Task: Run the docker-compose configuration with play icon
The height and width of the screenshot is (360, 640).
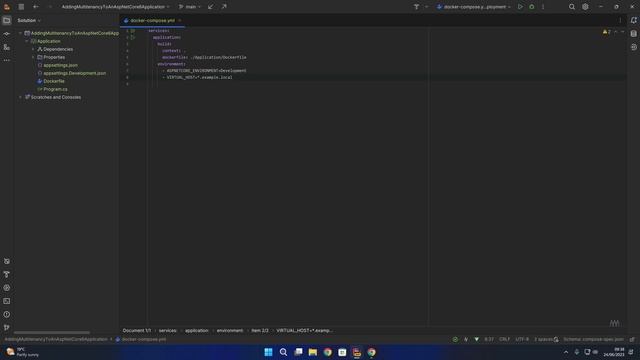Action: (520, 7)
